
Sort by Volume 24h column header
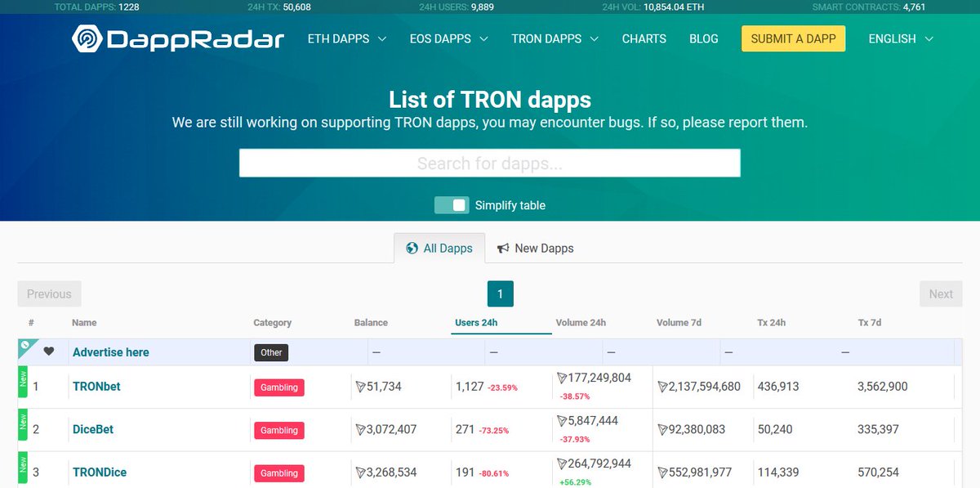(x=581, y=322)
